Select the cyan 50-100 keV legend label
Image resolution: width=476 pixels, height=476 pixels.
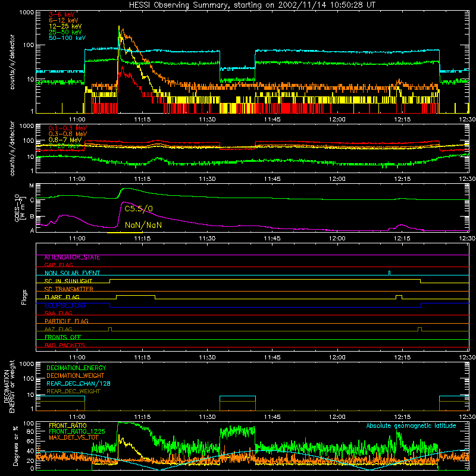(67, 38)
